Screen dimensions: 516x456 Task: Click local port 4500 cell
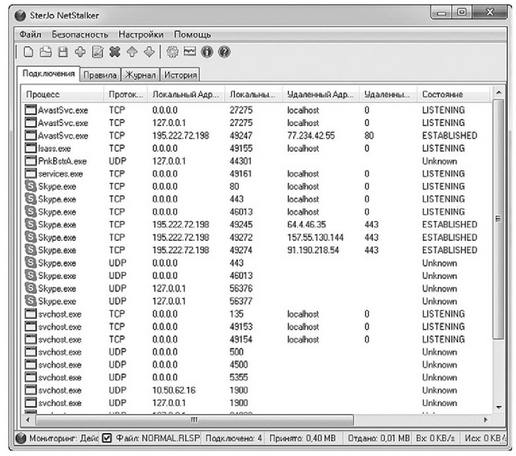click(x=238, y=365)
